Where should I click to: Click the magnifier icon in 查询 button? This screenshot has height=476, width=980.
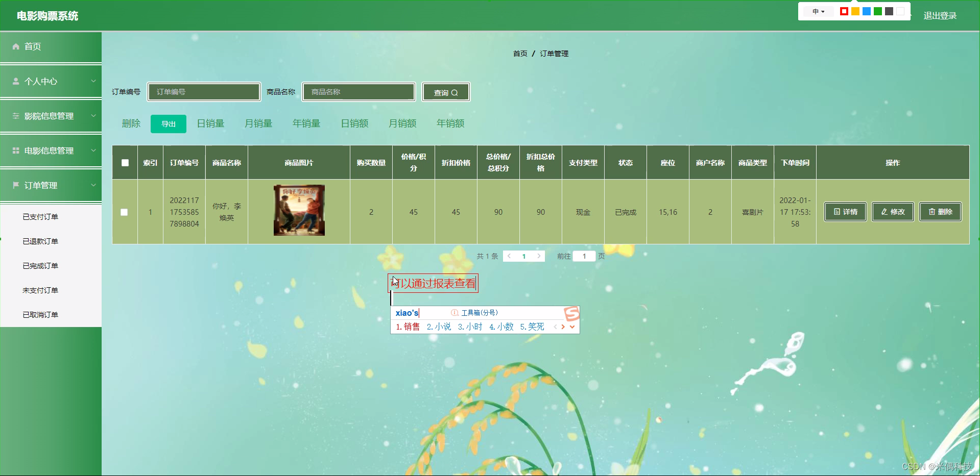pos(455,93)
